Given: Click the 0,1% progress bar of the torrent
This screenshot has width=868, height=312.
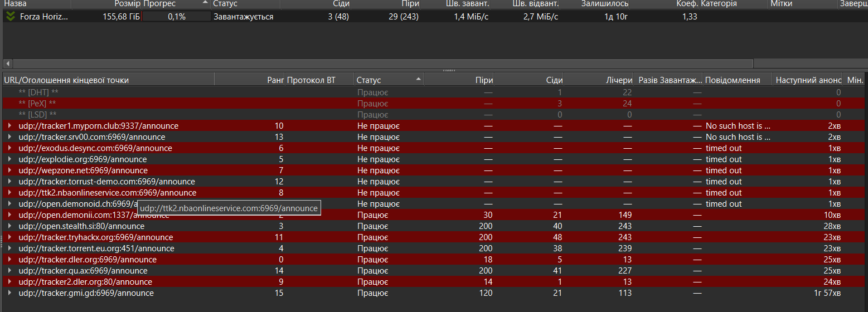Looking at the screenshot, I should pos(176,17).
